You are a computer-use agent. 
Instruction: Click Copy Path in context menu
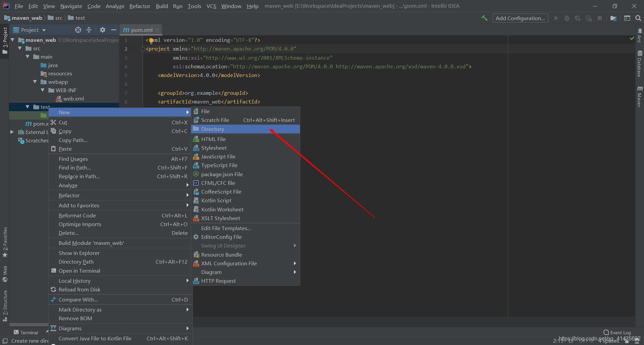point(120,140)
